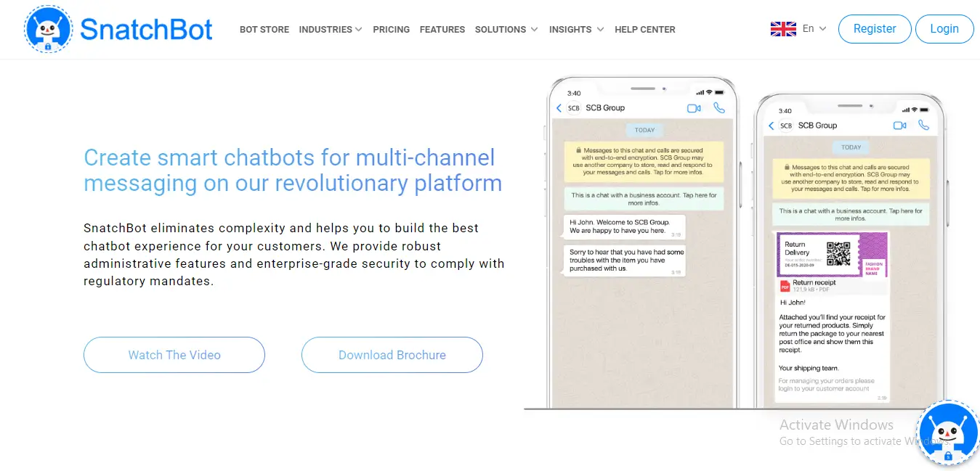Click the TODAY date label in right phone

click(x=851, y=147)
